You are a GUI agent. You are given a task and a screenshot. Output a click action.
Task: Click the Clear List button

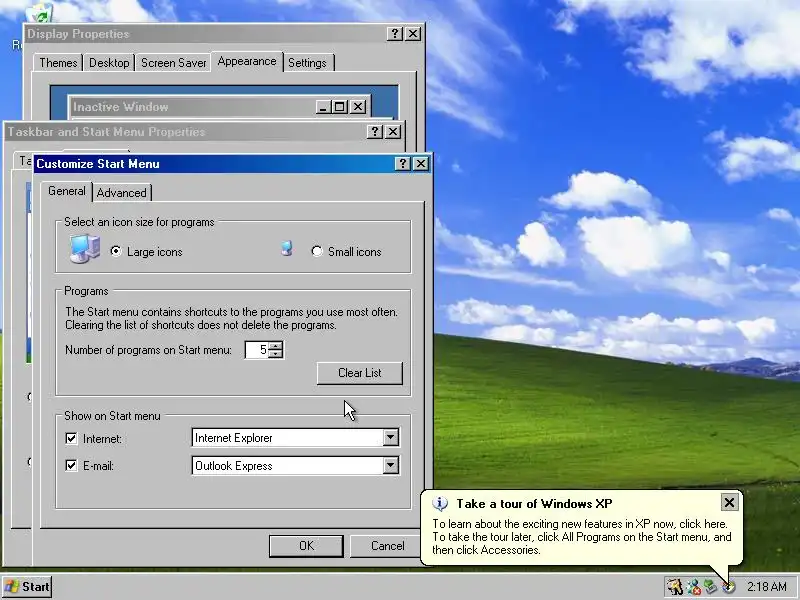click(360, 373)
